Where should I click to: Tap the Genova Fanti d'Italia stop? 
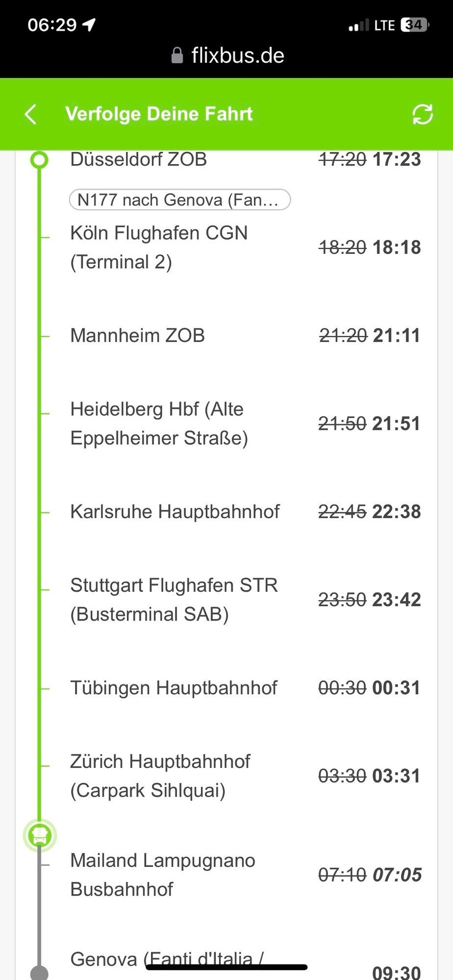(x=167, y=959)
